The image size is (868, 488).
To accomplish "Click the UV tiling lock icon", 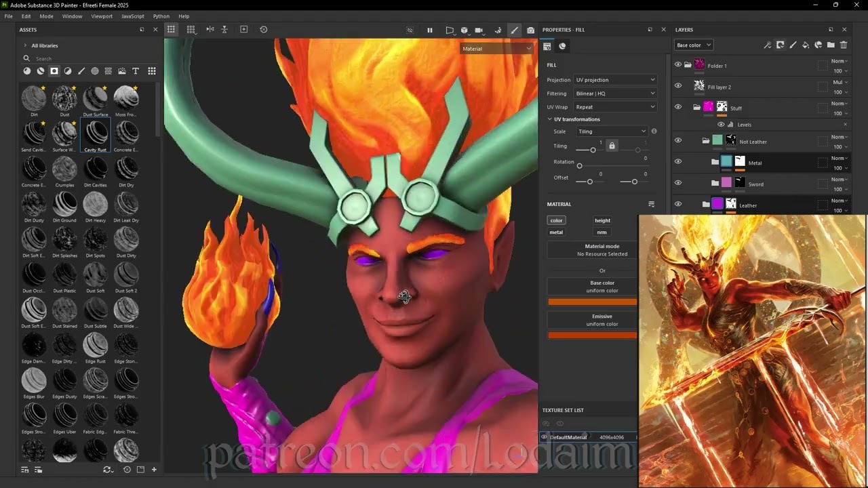I will click(612, 146).
